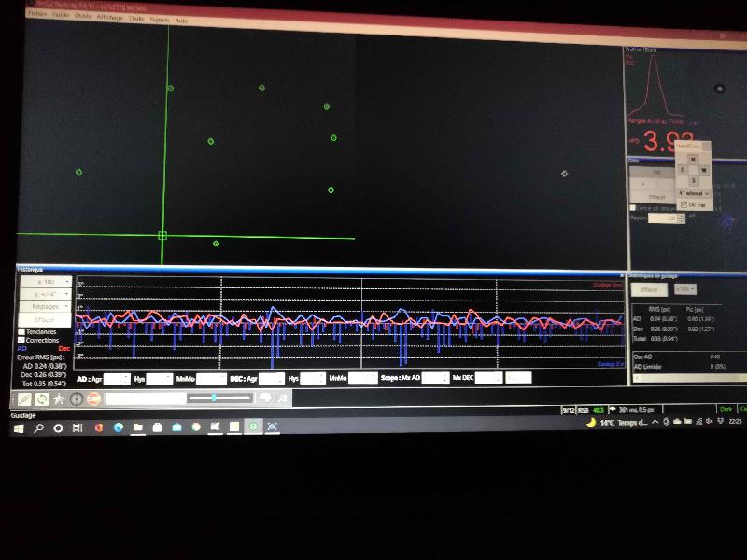Click the loop exposures green arrows icon

[x=42, y=399]
